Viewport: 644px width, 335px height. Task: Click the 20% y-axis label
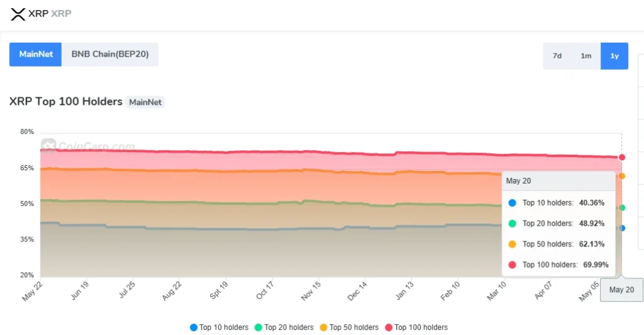pos(27,275)
